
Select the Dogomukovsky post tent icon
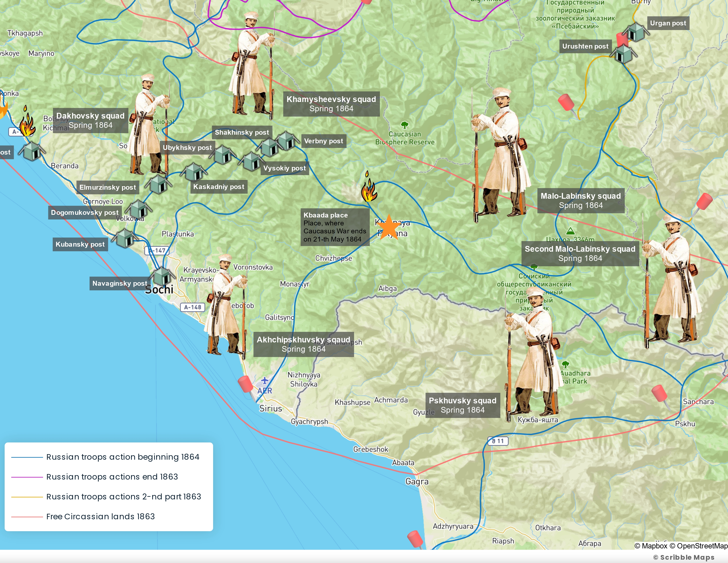(139, 209)
